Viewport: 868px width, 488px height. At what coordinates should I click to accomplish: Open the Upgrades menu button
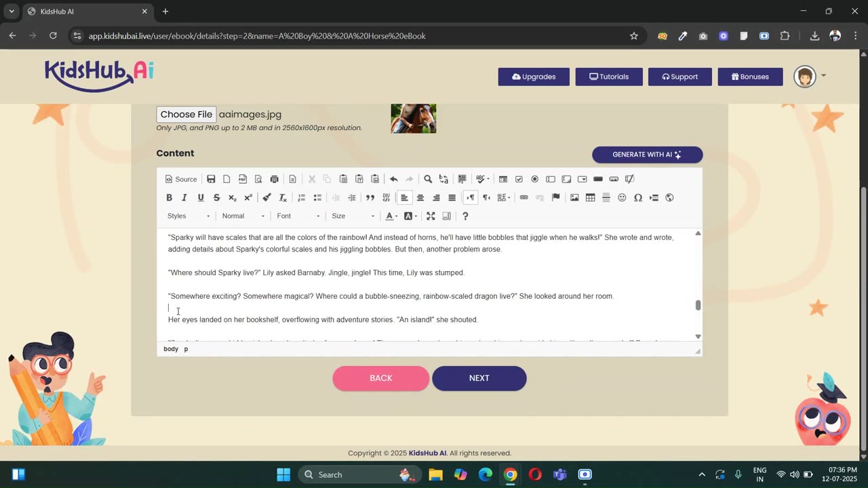click(534, 77)
